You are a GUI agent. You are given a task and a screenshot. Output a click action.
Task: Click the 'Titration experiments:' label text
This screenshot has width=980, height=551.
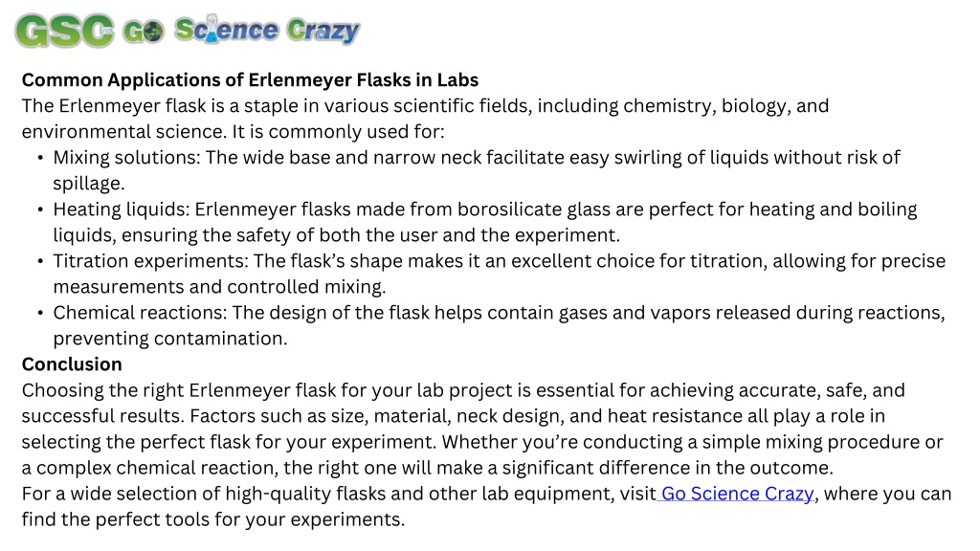coord(150,261)
